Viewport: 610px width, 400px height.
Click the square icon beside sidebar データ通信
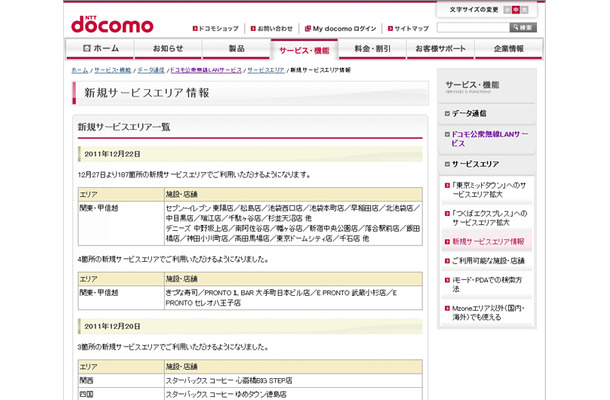pos(447,114)
